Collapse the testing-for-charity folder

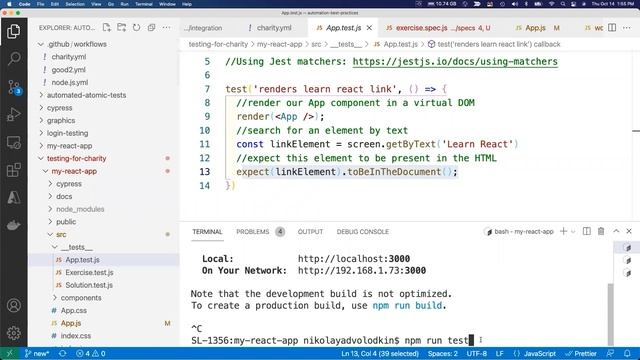[x=104, y=158]
